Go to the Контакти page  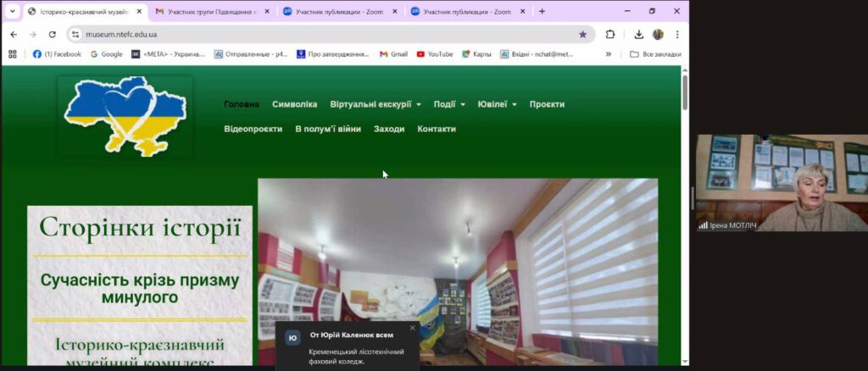pos(437,129)
